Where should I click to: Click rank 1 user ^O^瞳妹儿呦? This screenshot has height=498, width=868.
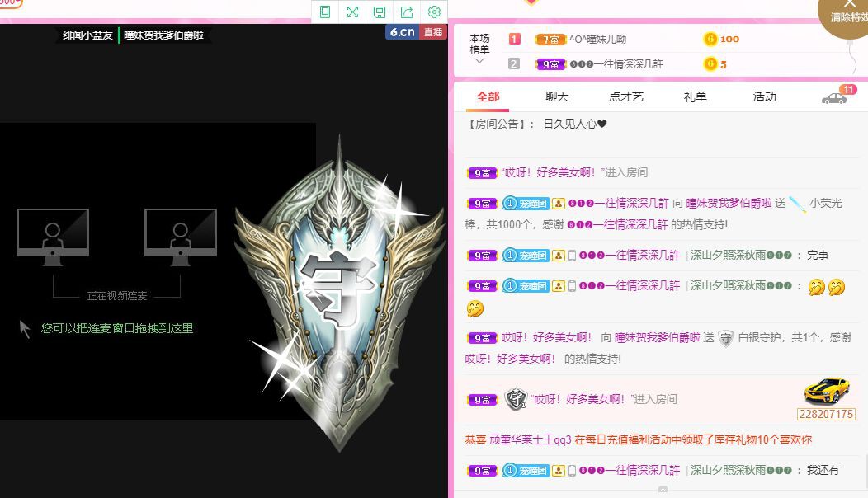pos(598,40)
